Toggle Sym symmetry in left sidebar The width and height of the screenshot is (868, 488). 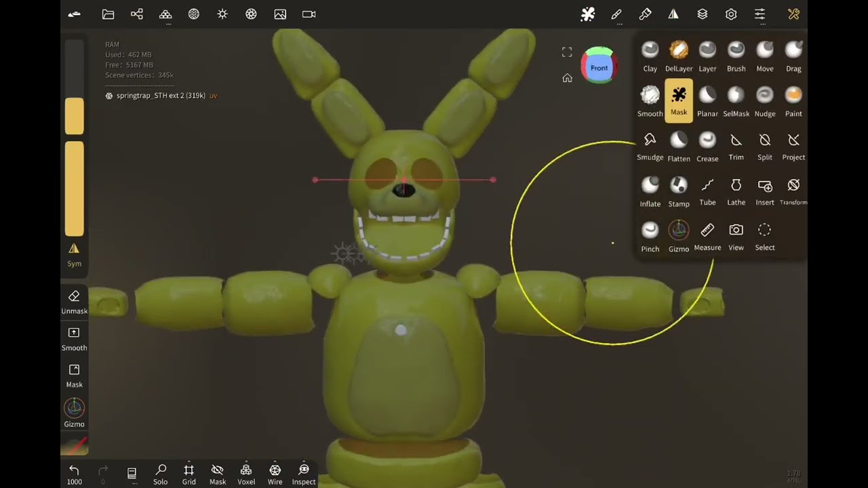point(74,255)
